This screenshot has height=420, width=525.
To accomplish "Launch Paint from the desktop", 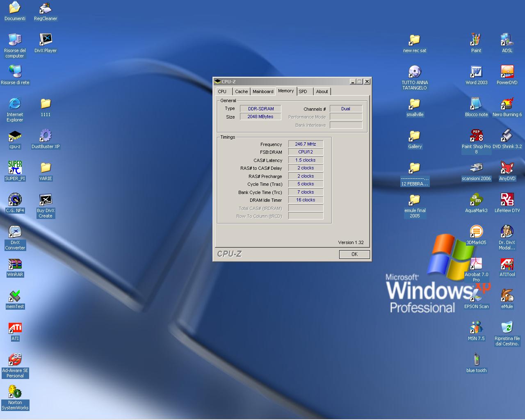I will point(476,43).
